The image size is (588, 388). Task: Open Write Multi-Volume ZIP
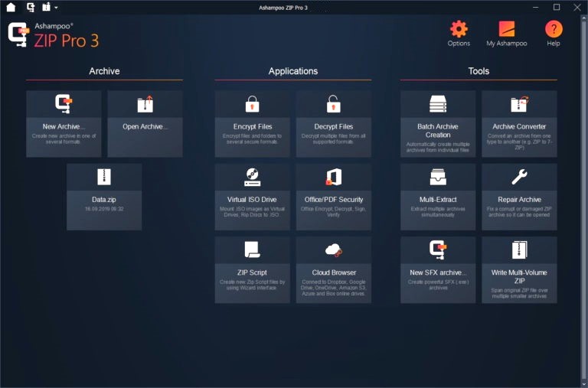519,270
